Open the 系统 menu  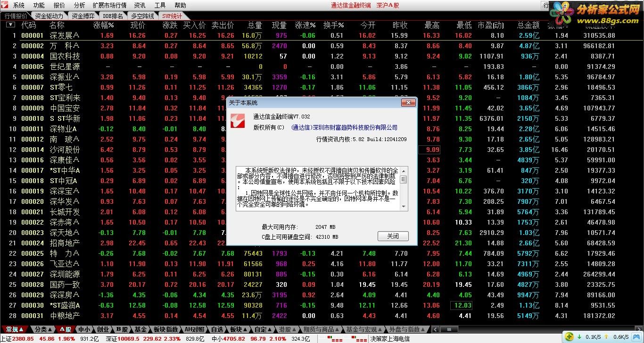(x=19, y=5)
